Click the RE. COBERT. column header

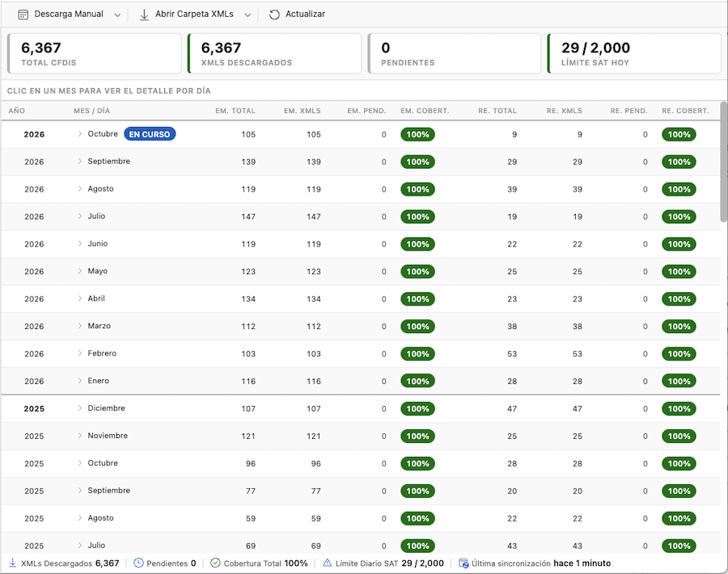685,111
